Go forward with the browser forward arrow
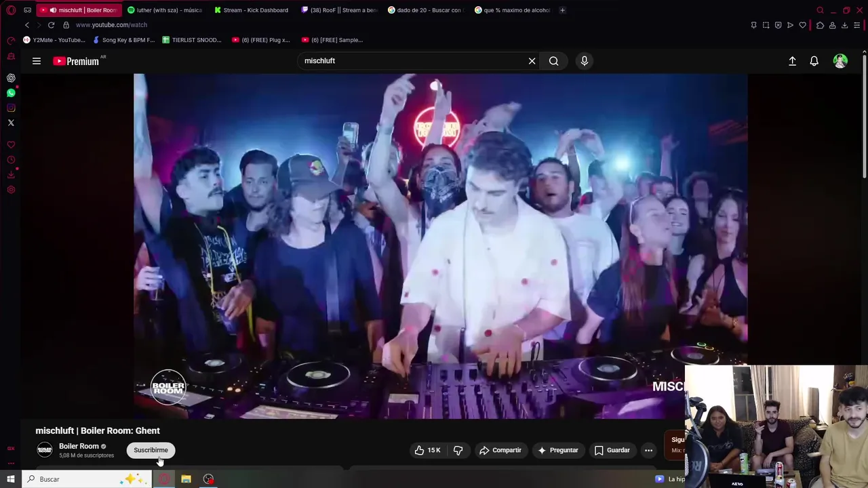Image resolution: width=868 pixels, height=488 pixels. pos(39,25)
